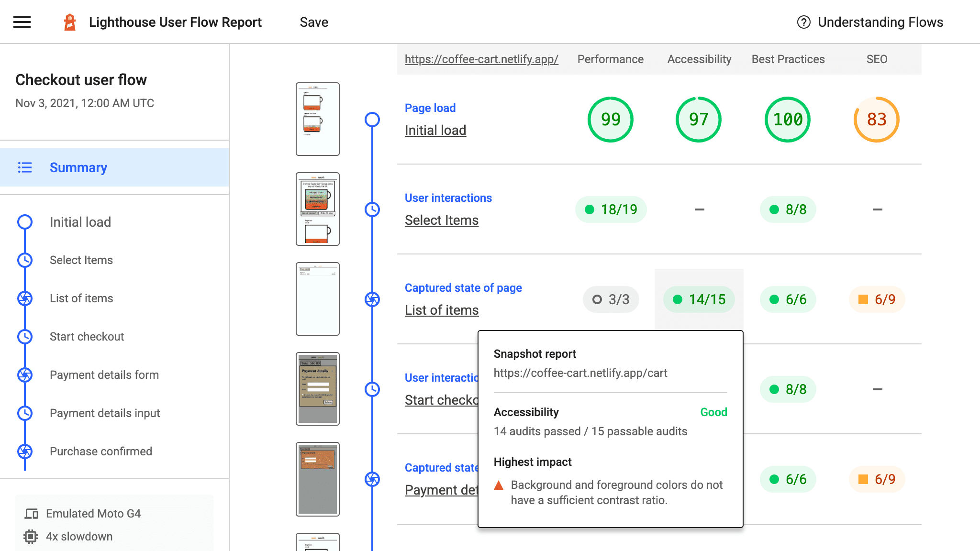Screen dimensions: 980x551
Task: Click the Accessibility tab header
Action: (x=699, y=59)
